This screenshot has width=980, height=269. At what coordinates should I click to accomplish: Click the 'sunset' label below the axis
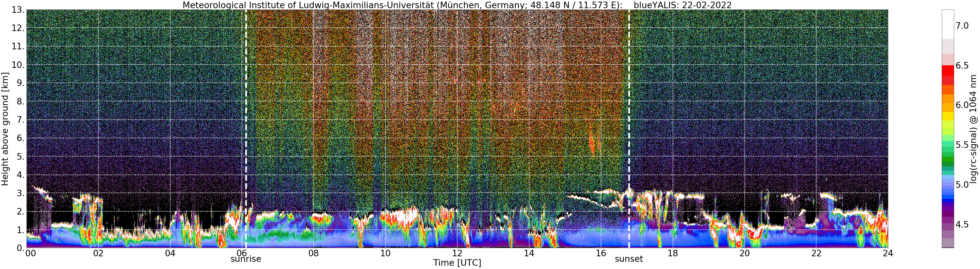tap(629, 259)
